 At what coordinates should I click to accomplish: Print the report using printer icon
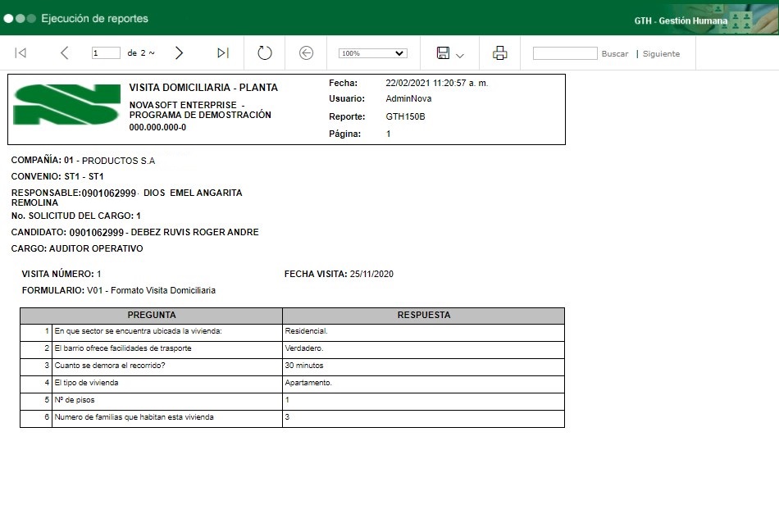[x=499, y=53]
